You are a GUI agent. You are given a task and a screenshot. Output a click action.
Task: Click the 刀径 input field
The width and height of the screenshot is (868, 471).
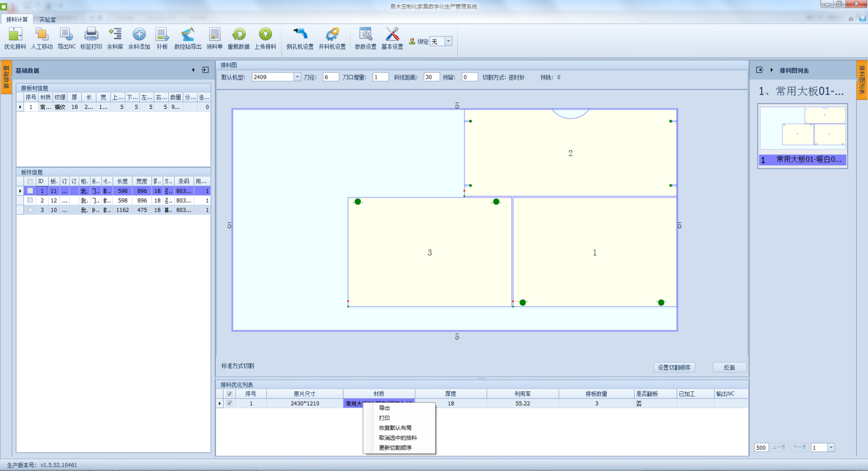click(x=330, y=77)
